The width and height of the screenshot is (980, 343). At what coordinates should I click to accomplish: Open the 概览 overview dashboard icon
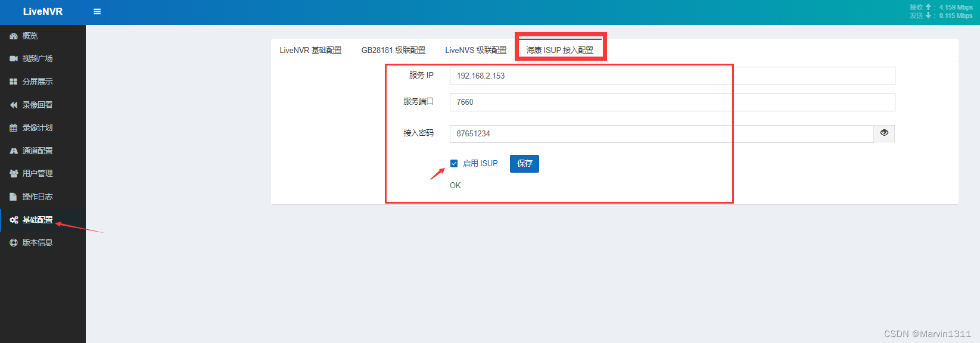pyautogui.click(x=14, y=36)
